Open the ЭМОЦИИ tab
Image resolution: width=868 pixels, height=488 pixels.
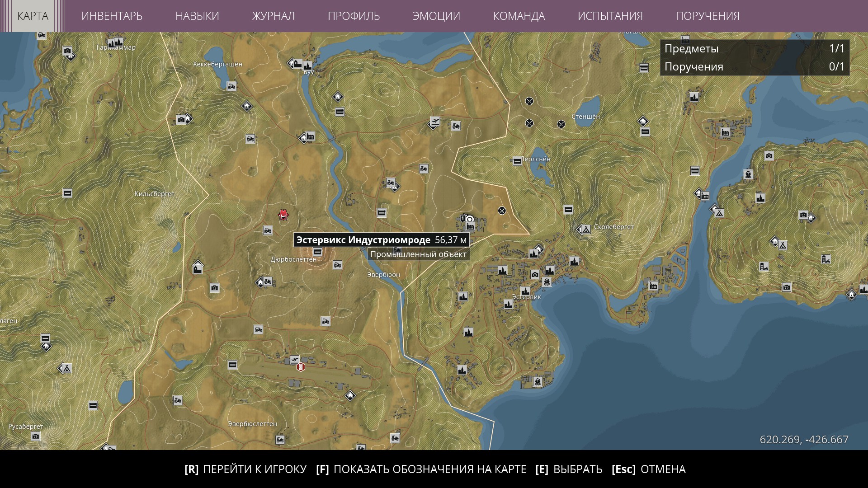pos(436,16)
